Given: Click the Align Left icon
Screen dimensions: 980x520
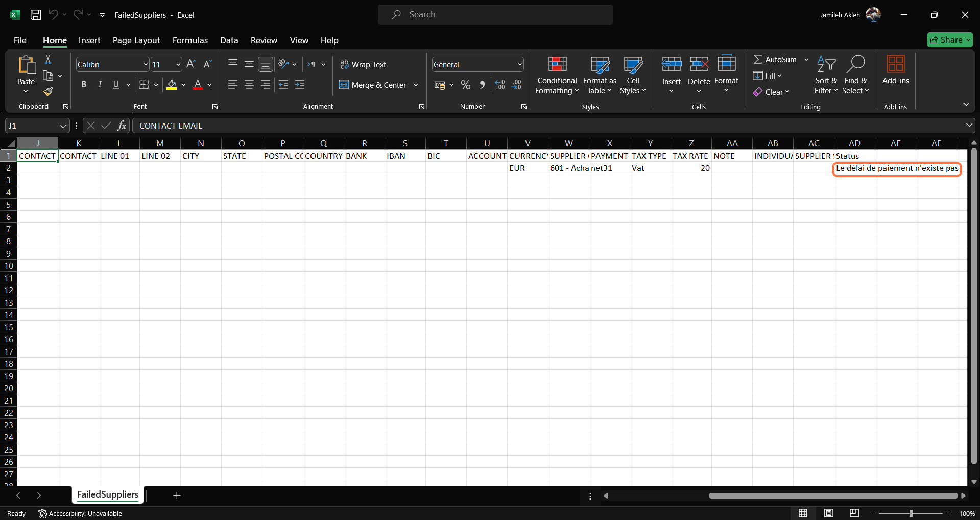Looking at the screenshot, I should [233, 85].
